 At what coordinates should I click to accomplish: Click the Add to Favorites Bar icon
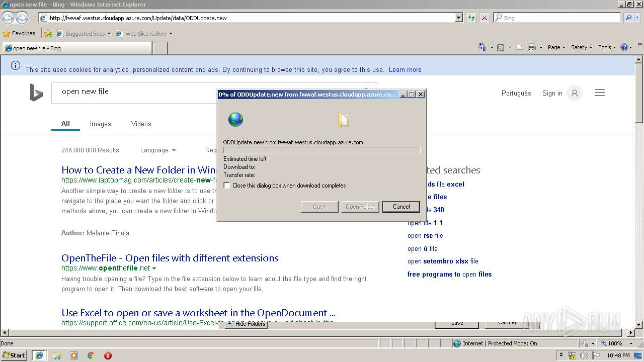coord(48,34)
